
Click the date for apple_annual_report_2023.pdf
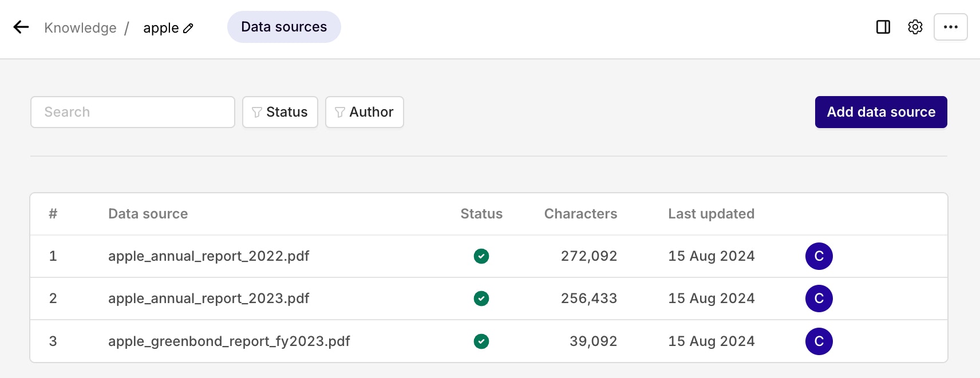[712, 299]
